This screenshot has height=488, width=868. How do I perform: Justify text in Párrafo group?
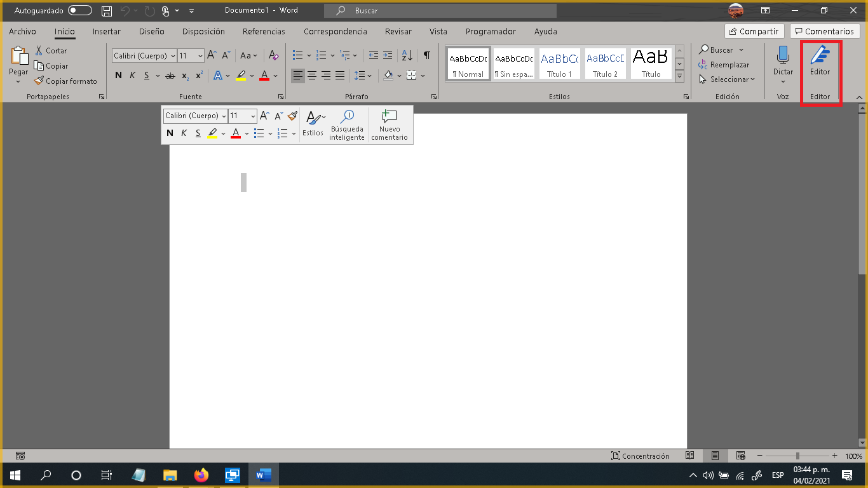click(340, 76)
